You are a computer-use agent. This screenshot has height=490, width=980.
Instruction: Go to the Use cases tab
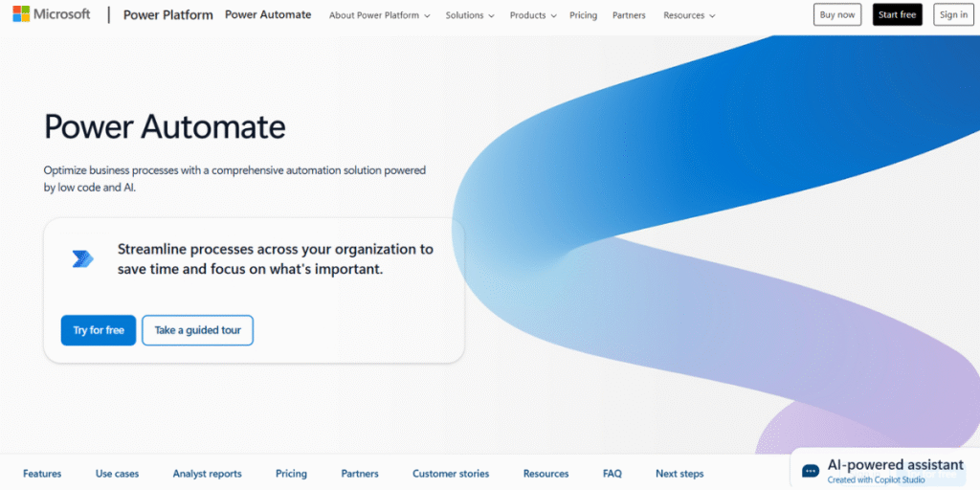[x=118, y=474]
